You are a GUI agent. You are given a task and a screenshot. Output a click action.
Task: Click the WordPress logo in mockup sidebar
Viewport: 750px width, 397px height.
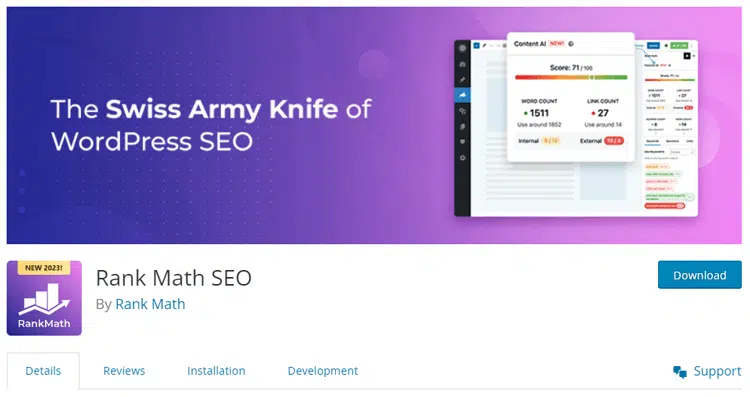[x=462, y=48]
